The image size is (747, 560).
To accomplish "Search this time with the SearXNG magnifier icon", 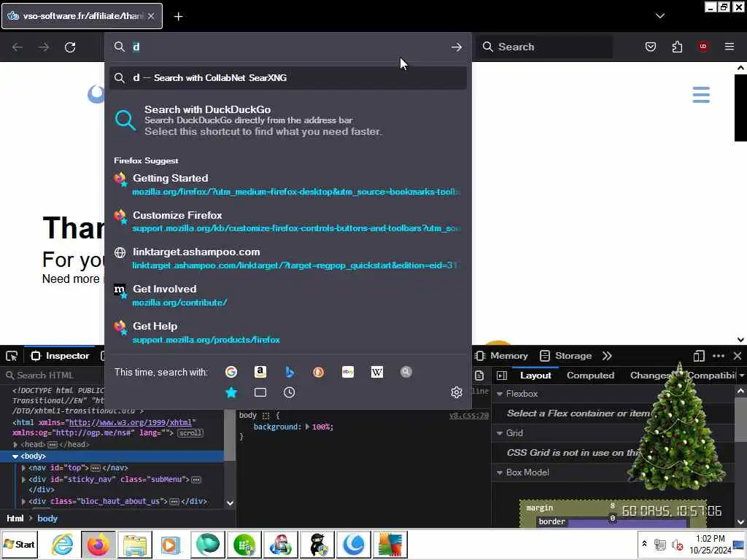I will coord(406,372).
